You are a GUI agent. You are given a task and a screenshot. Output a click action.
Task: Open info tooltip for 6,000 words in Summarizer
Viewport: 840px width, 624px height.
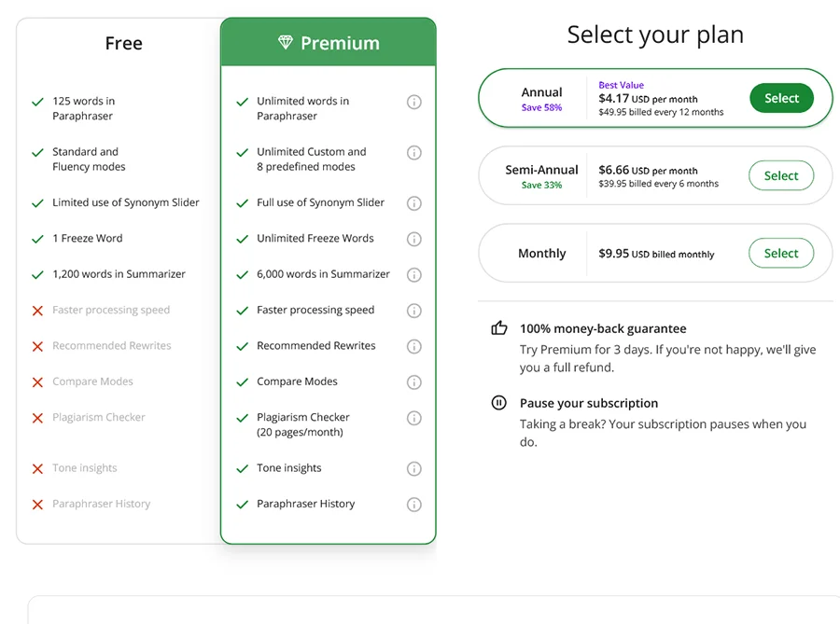point(414,274)
